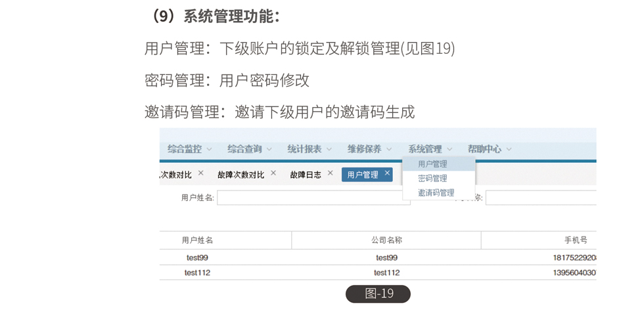The height and width of the screenshot is (318, 644).
Task: Close the 用户管理 tab
Action: (x=387, y=173)
